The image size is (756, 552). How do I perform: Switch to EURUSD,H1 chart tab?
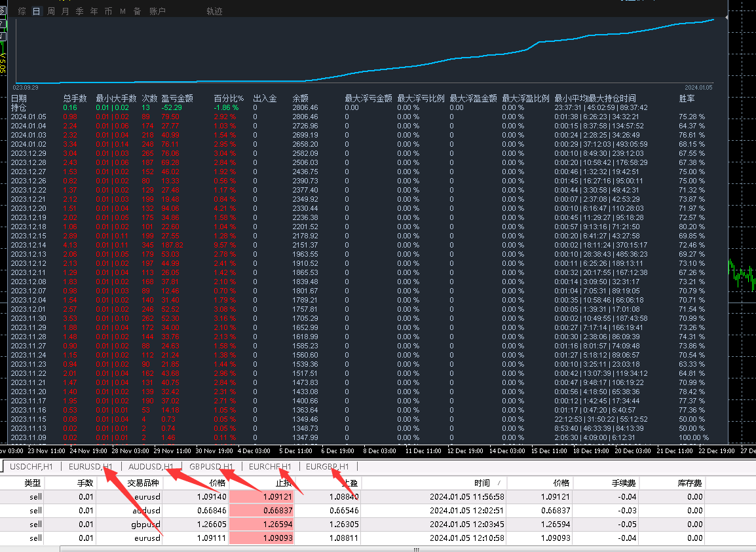pos(90,466)
